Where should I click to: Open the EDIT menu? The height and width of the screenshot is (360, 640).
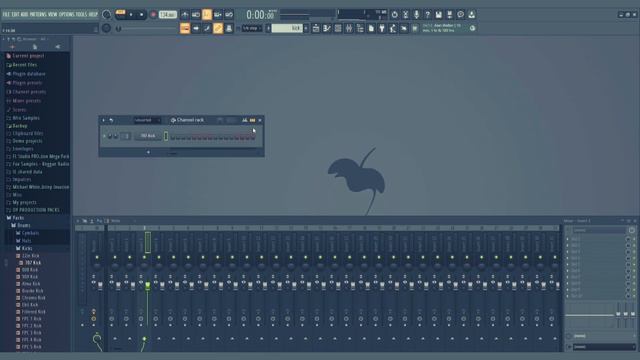click(15, 14)
